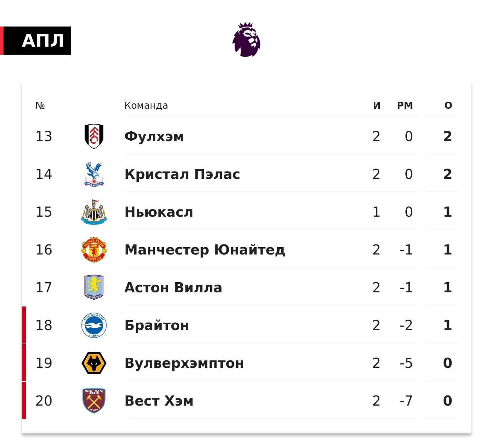Image resolution: width=492 pixels, height=448 pixels.
Task: Open team Кристал Пэлас
Action: (182, 174)
